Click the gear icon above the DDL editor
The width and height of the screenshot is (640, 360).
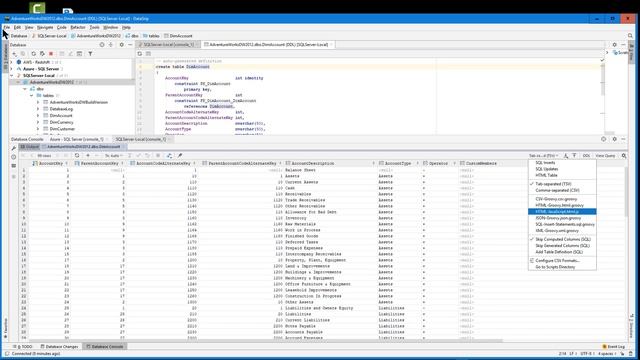[614, 44]
